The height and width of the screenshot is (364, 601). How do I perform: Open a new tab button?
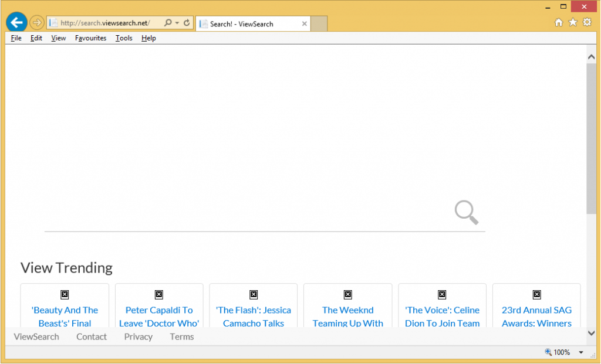tap(319, 23)
